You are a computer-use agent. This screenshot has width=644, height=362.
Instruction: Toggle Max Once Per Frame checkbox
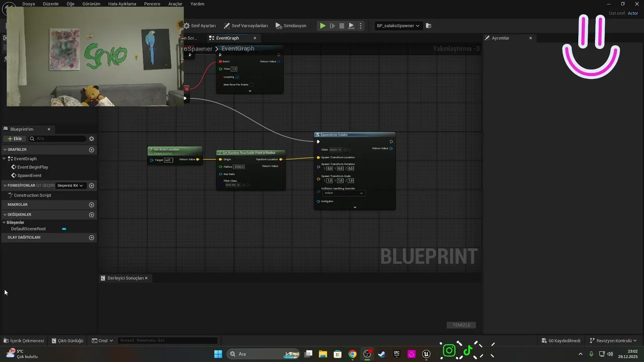pos(251,84)
